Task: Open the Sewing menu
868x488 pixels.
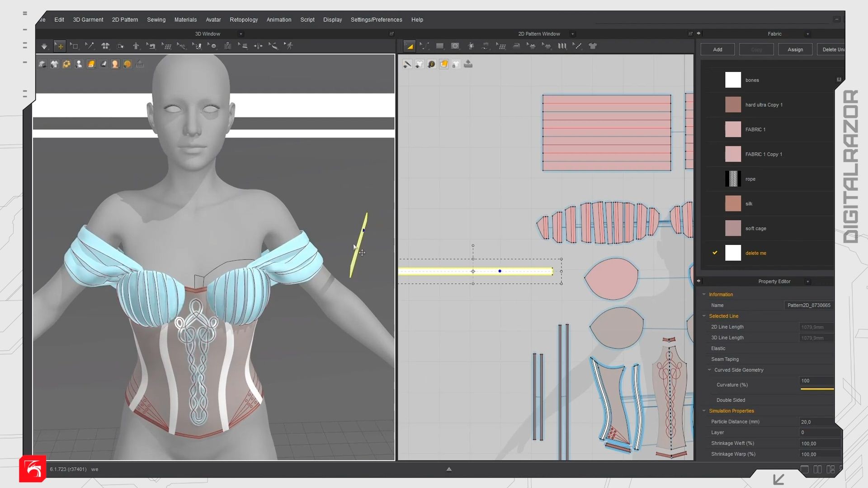Action: [156, 20]
